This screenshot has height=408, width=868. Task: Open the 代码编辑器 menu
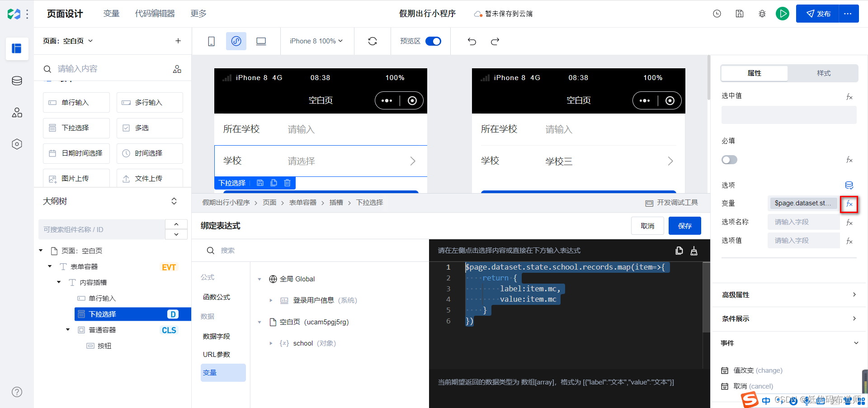tap(155, 14)
